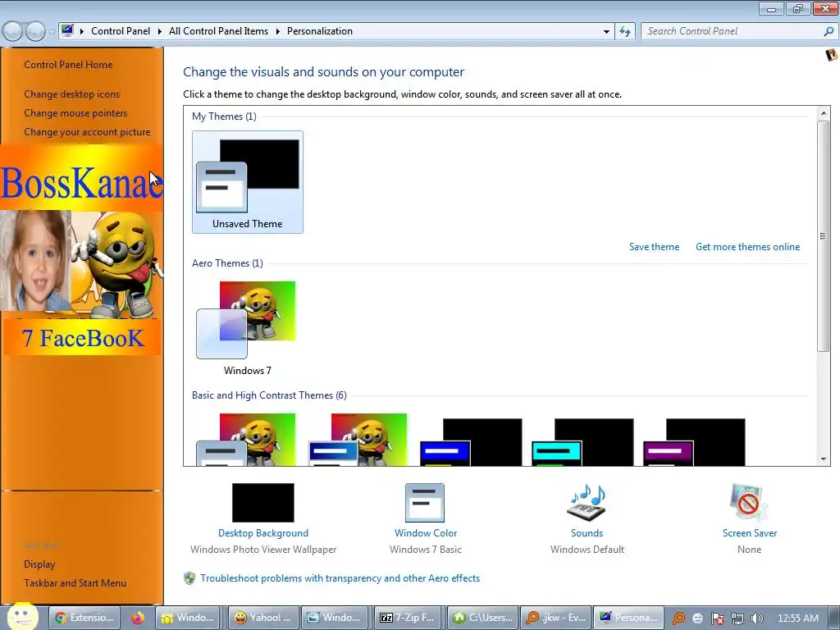Select the first basic theme with smiley wallpaper
The width and height of the screenshot is (840, 630).
(x=246, y=440)
